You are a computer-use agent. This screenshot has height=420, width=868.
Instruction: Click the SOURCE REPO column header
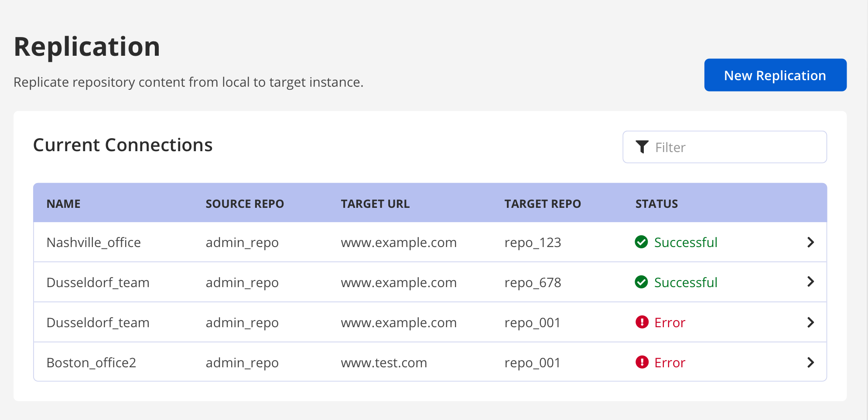(x=245, y=204)
